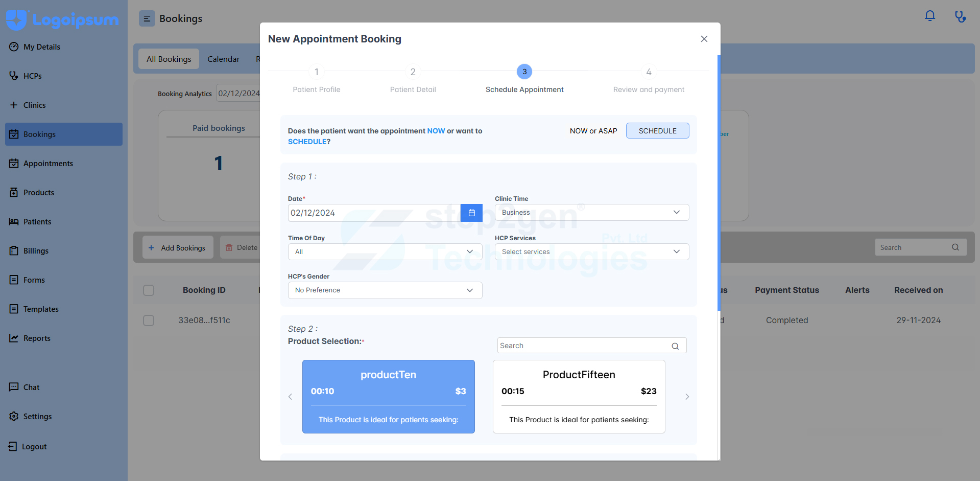Viewport: 980px width, 481px height.
Task: Click the Chat bubble icon
Action: coord(14,387)
